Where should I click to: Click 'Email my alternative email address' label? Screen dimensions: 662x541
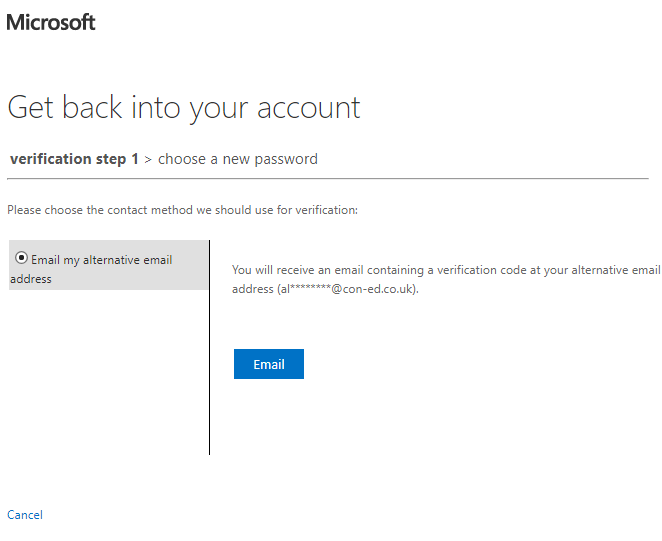pos(91,269)
